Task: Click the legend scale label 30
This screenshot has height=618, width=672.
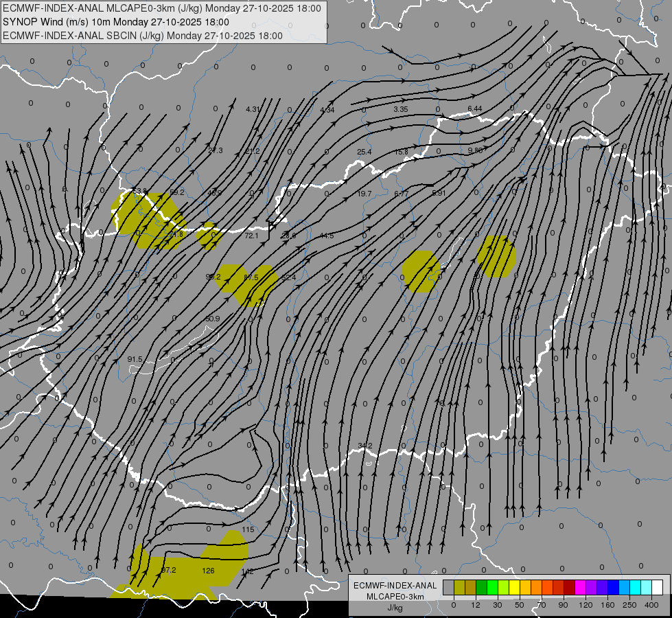Action: [x=498, y=605]
